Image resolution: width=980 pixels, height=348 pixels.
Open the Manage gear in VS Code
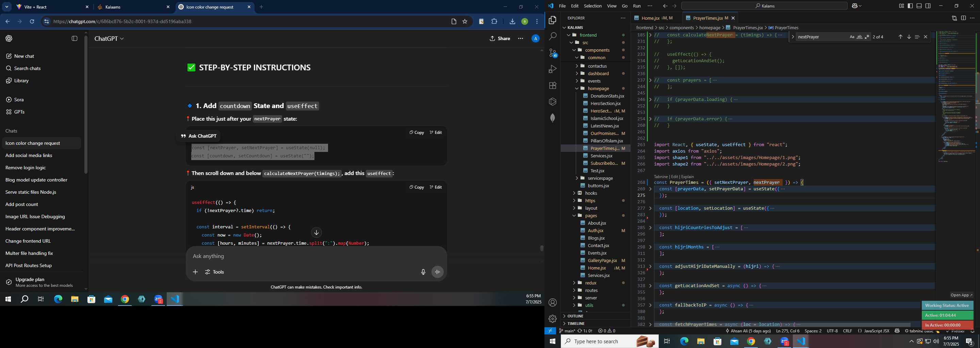(x=552, y=319)
